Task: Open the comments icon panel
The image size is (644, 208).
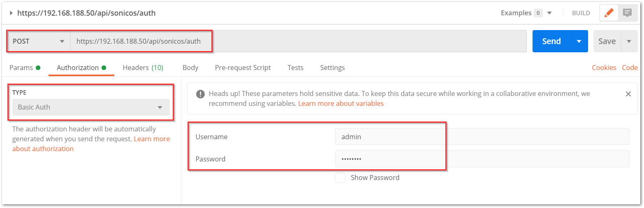Action: 627,13
